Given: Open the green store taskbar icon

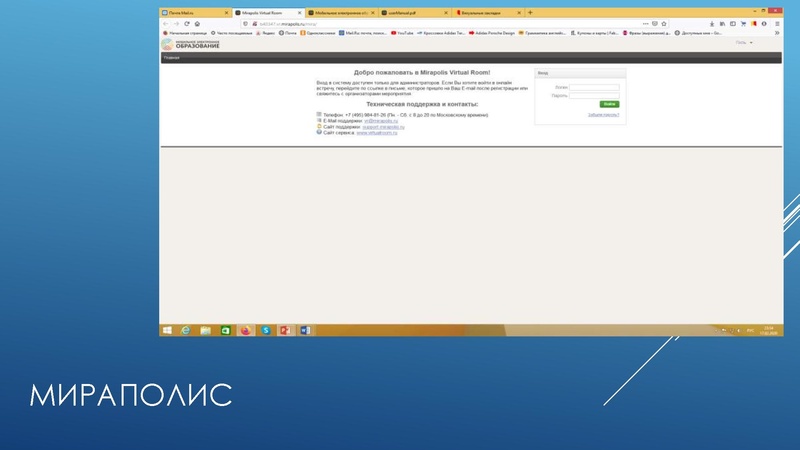Looking at the screenshot, I should pyautogui.click(x=226, y=331).
